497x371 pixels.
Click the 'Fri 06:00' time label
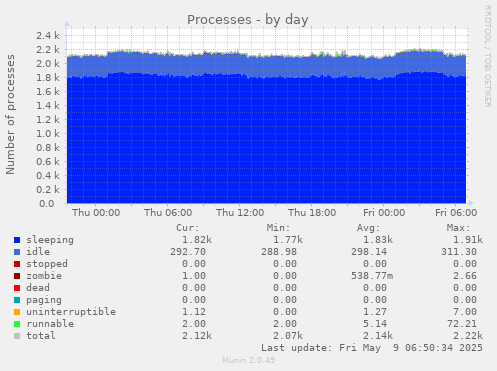coord(456,213)
